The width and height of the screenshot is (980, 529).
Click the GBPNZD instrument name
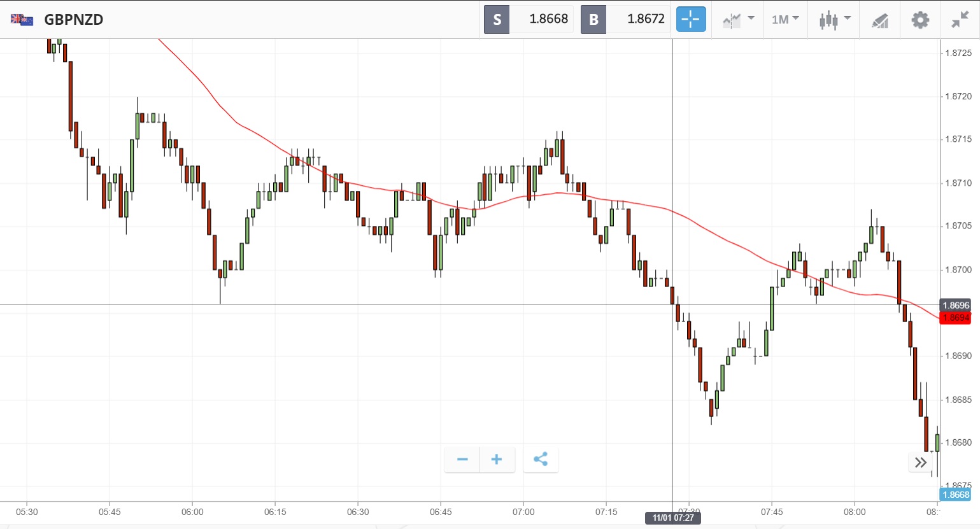pyautogui.click(x=73, y=20)
